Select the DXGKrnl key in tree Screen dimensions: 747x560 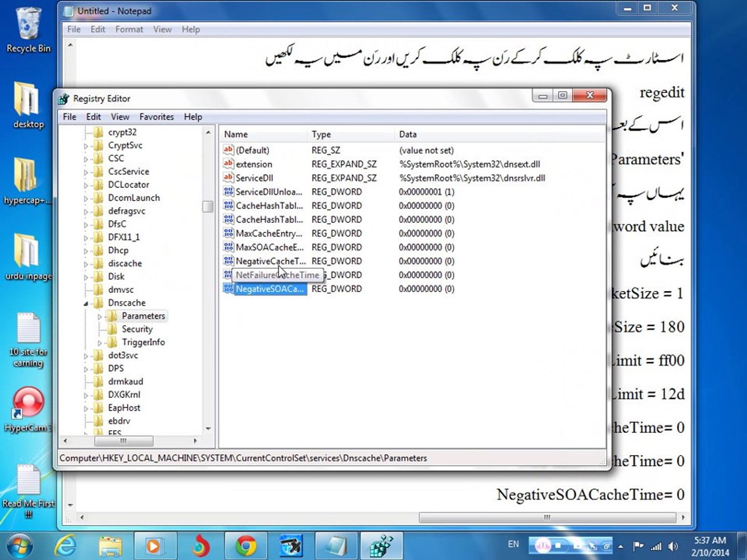(124, 395)
